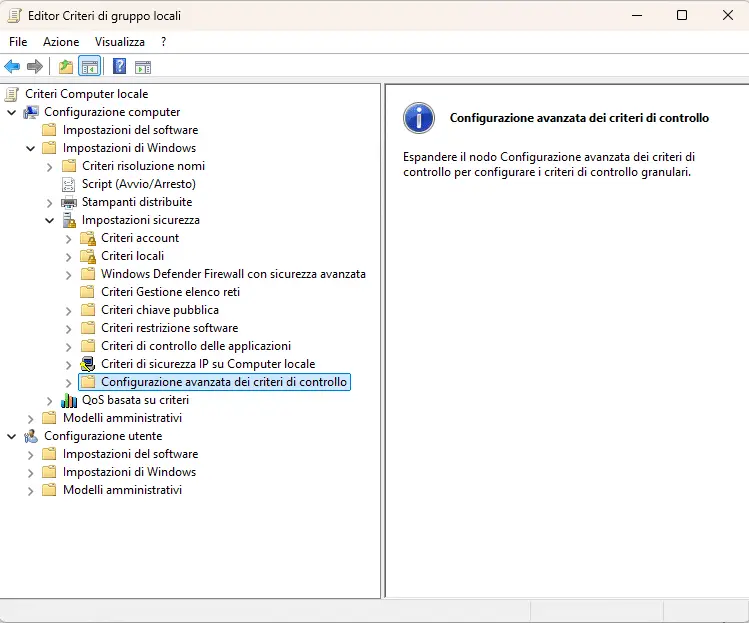
Task: Click the QoS basata su criteri chart icon
Action: (x=69, y=400)
